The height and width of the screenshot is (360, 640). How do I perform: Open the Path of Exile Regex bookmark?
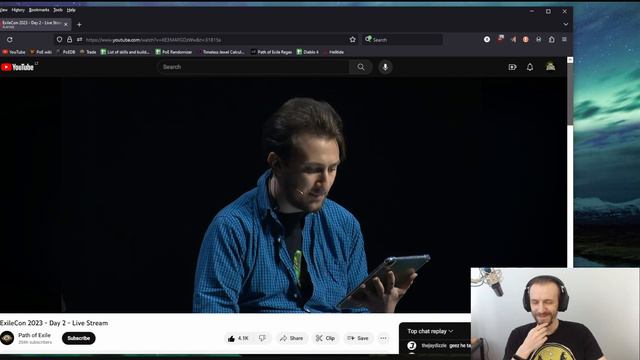(271, 52)
